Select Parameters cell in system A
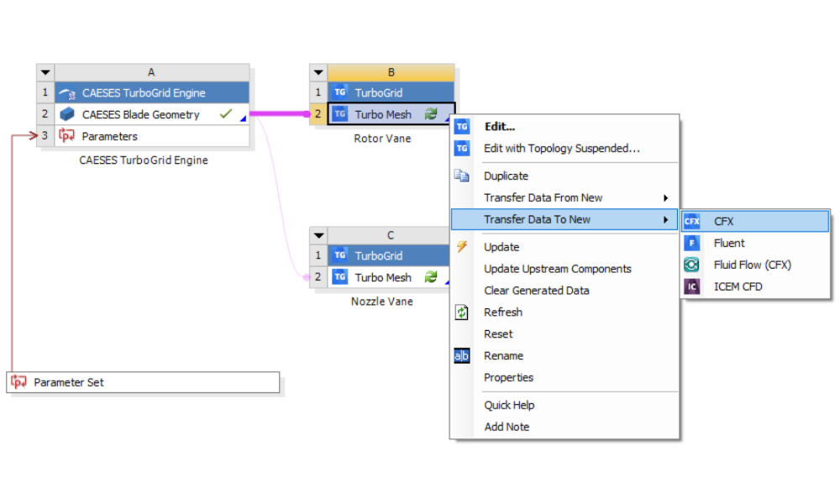Image resolution: width=840 pixels, height=504 pixels. 109,136
